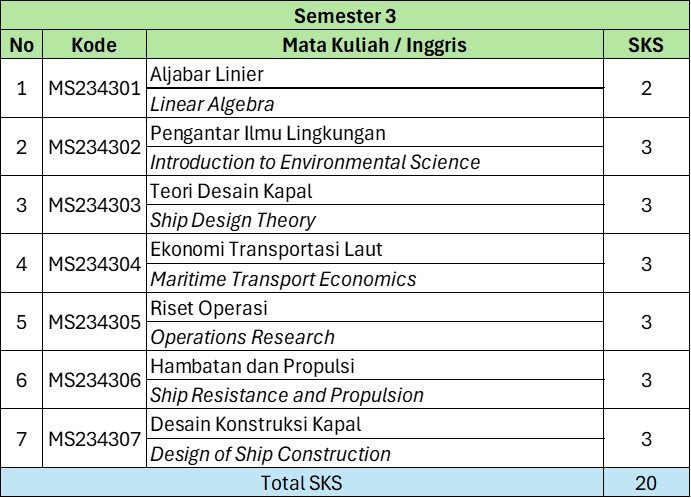Select course code MS234304
This screenshot has height=498, width=691.
point(95,264)
